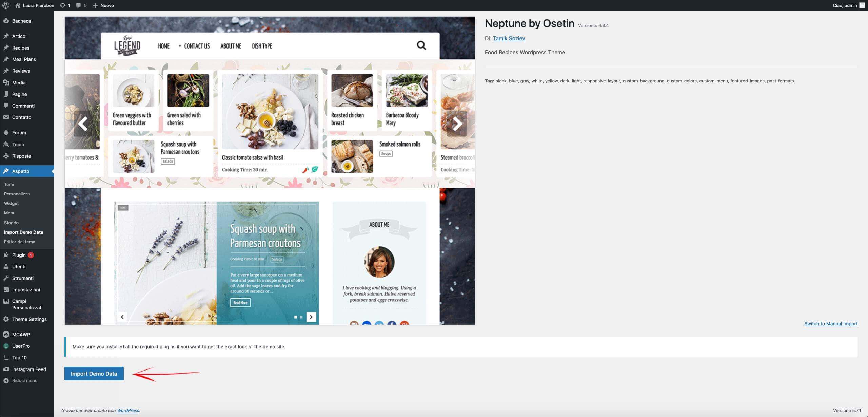
Task: Open Editor del tema submenu item
Action: point(19,242)
